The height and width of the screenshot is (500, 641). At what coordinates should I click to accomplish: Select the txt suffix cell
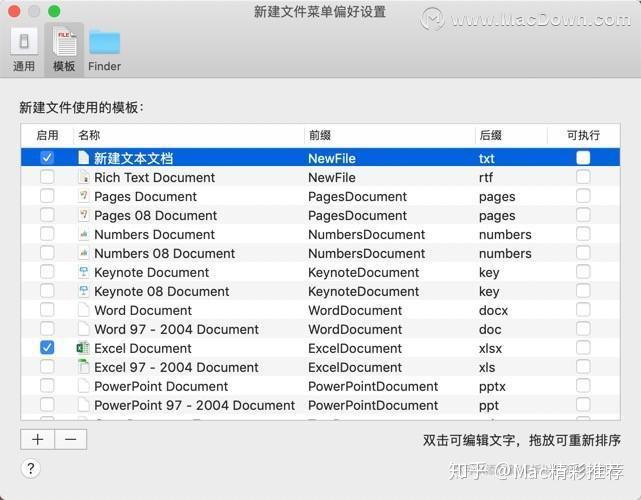pyautogui.click(x=486, y=158)
